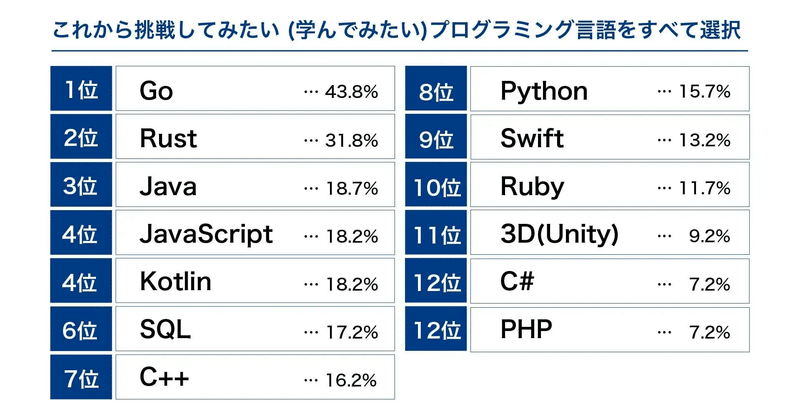
Task: Select the Kotlin language label
Action: click(x=176, y=282)
